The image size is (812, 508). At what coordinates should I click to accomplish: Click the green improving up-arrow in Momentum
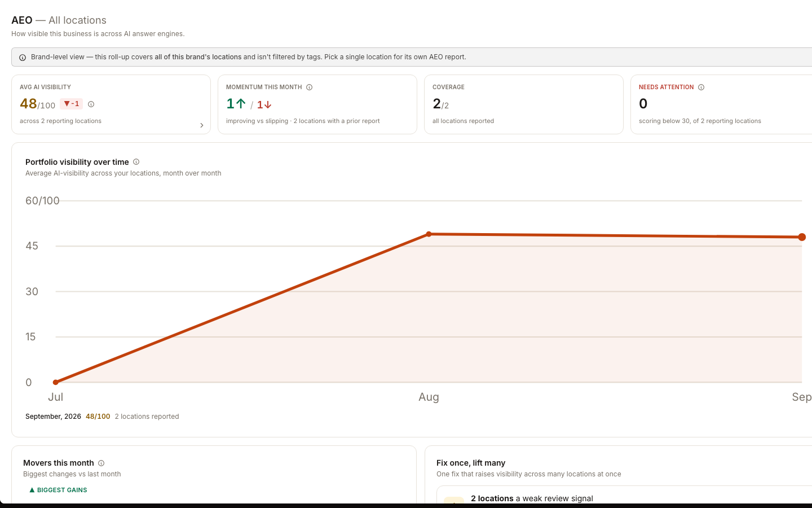point(241,104)
